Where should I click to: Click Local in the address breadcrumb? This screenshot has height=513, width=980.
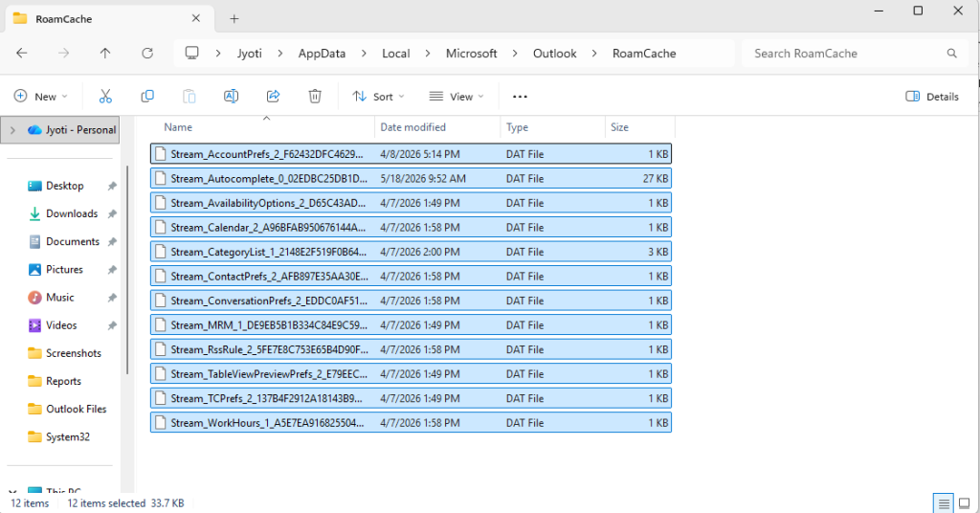click(x=395, y=54)
